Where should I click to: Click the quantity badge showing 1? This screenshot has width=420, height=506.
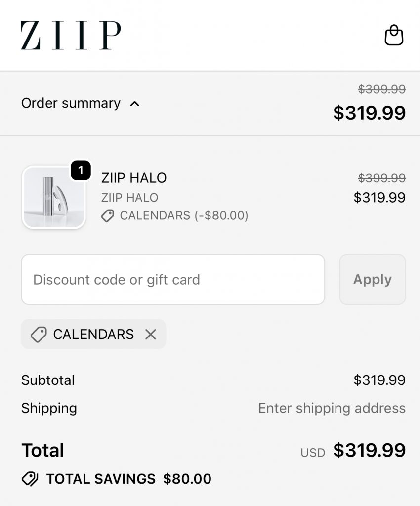[81, 171]
